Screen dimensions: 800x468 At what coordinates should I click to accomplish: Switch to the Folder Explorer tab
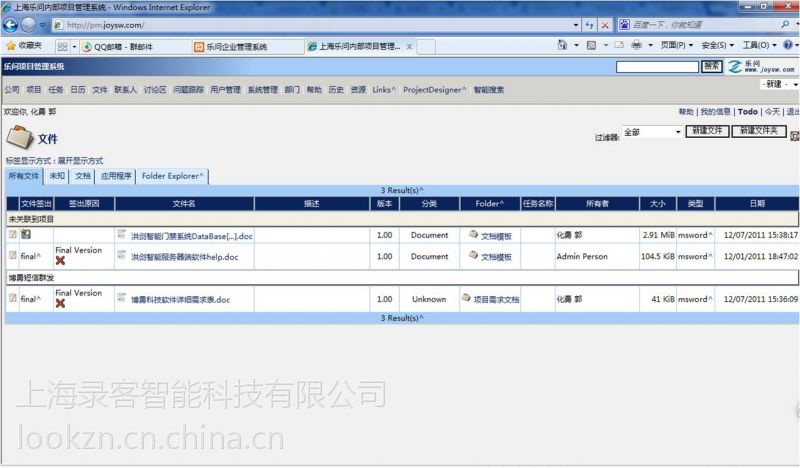(173, 176)
